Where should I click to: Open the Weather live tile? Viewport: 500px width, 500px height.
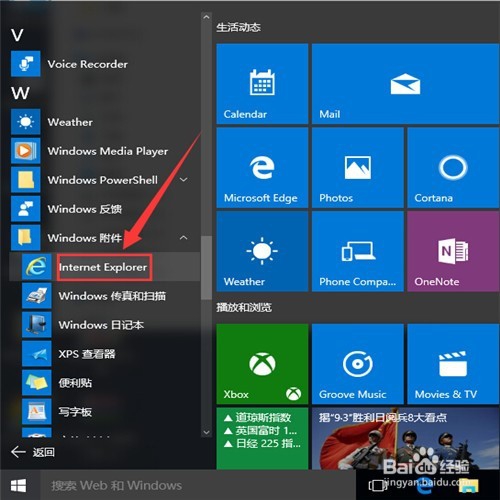(x=262, y=252)
